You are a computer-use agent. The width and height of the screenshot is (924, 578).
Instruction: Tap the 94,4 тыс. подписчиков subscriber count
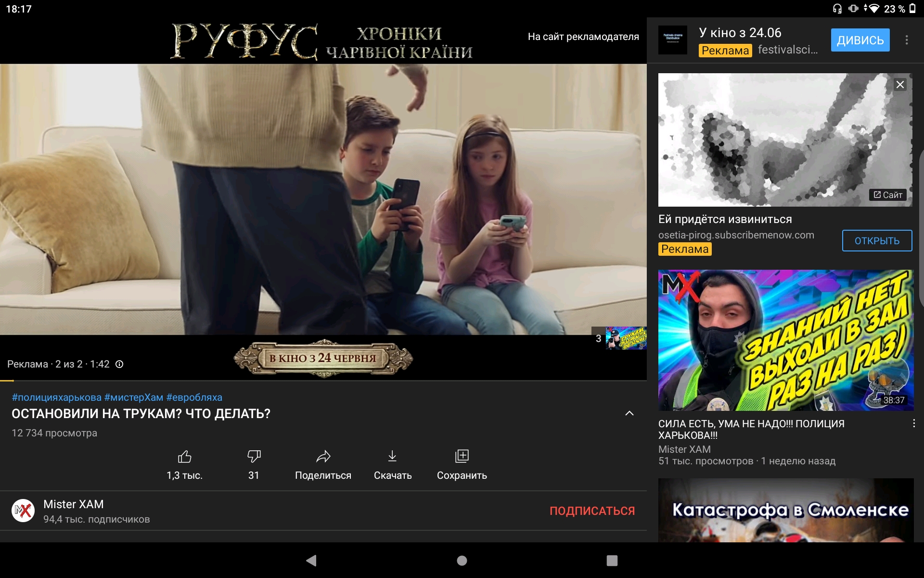(97, 519)
